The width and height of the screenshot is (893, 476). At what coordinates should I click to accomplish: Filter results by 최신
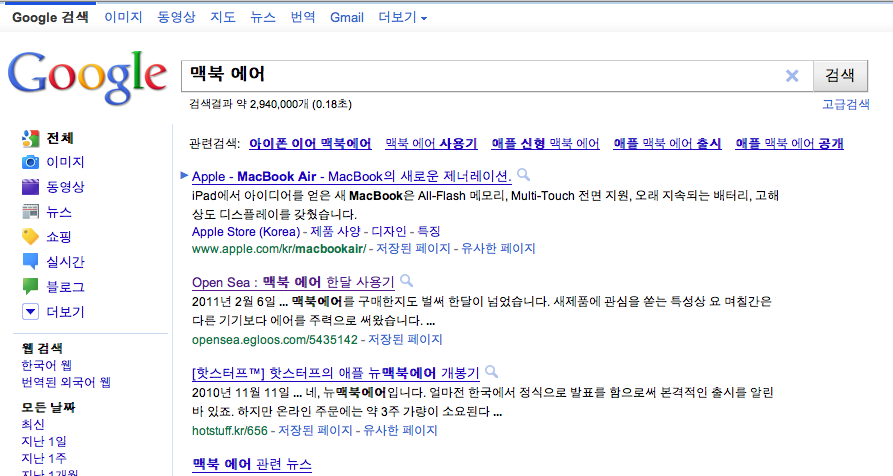pos(33,425)
